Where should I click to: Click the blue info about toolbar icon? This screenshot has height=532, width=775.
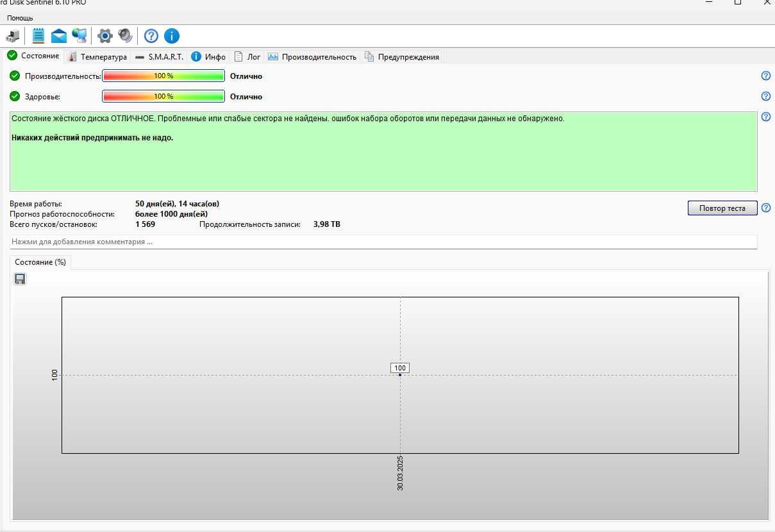[x=171, y=35]
